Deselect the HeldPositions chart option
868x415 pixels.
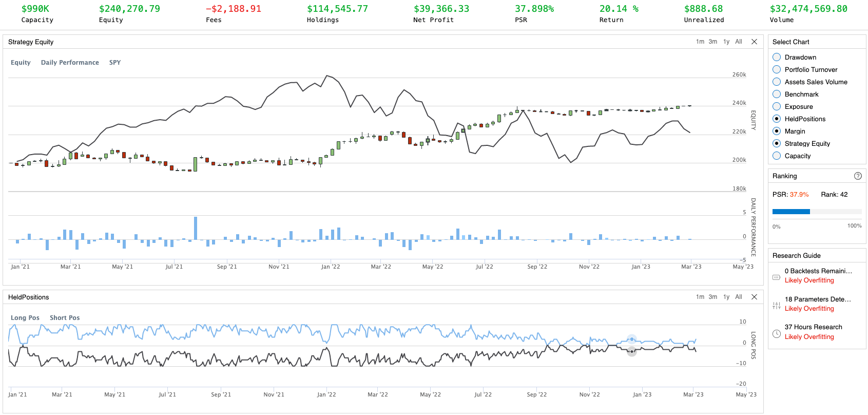(777, 119)
